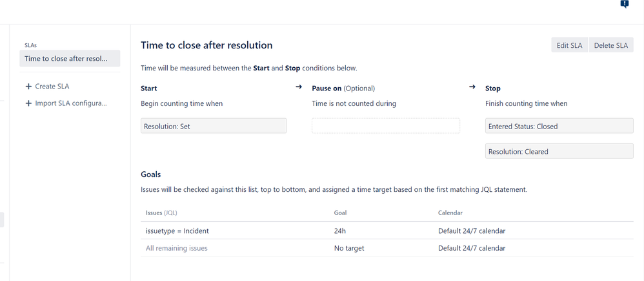Click the plus icon beside Create SLA

click(28, 87)
